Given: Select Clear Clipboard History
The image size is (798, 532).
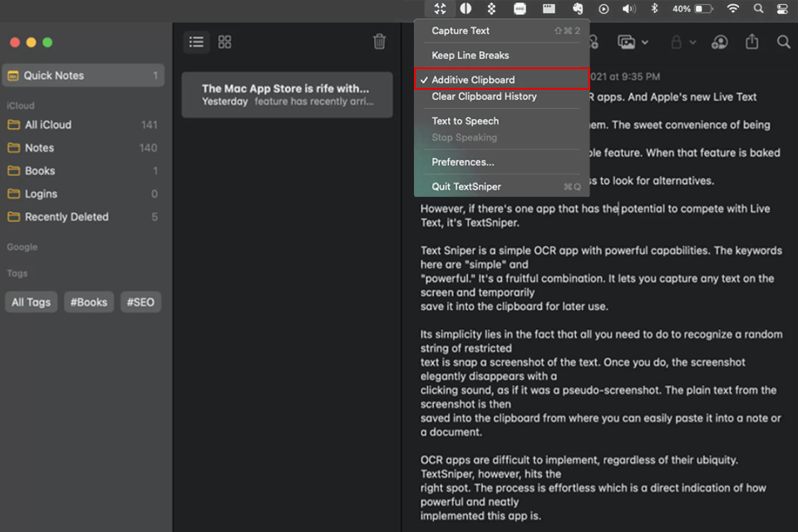Looking at the screenshot, I should tap(502, 96).
